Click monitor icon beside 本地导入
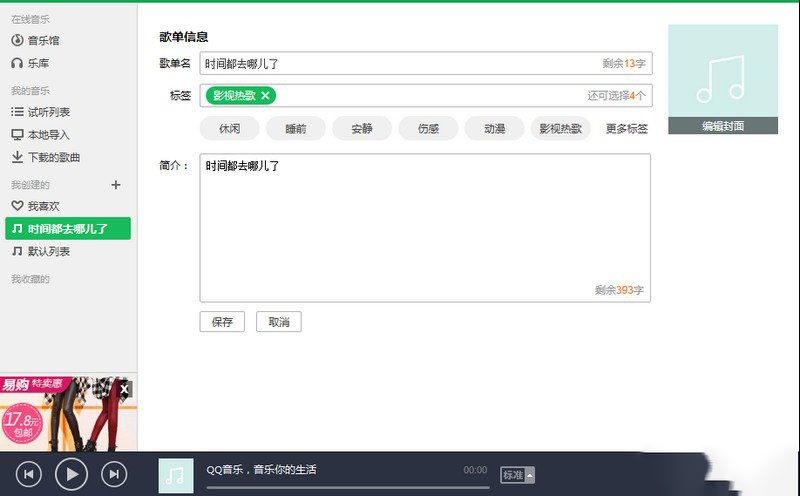Image resolution: width=800 pixels, height=496 pixels. (17, 135)
